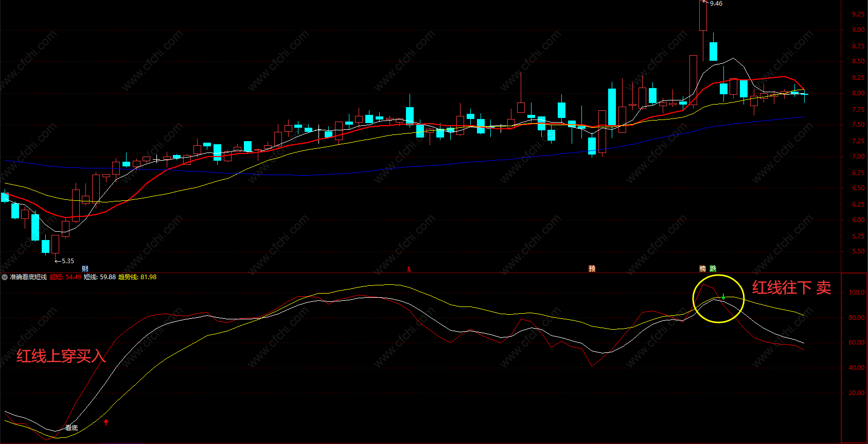
Task: Select the 短线: 59.88 indicator value
Action: [100, 277]
